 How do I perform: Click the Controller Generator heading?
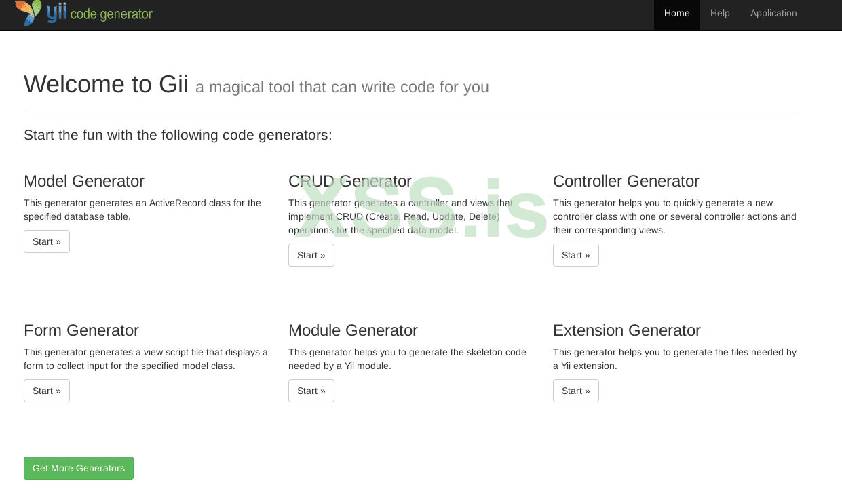coord(626,181)
